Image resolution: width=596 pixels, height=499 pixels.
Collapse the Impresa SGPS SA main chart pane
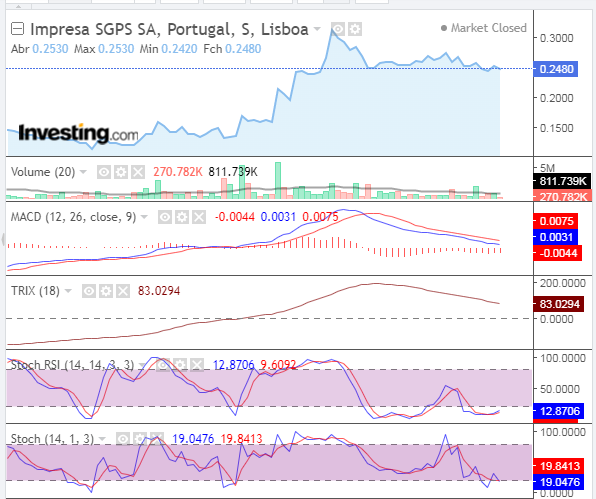click(17, 29)
